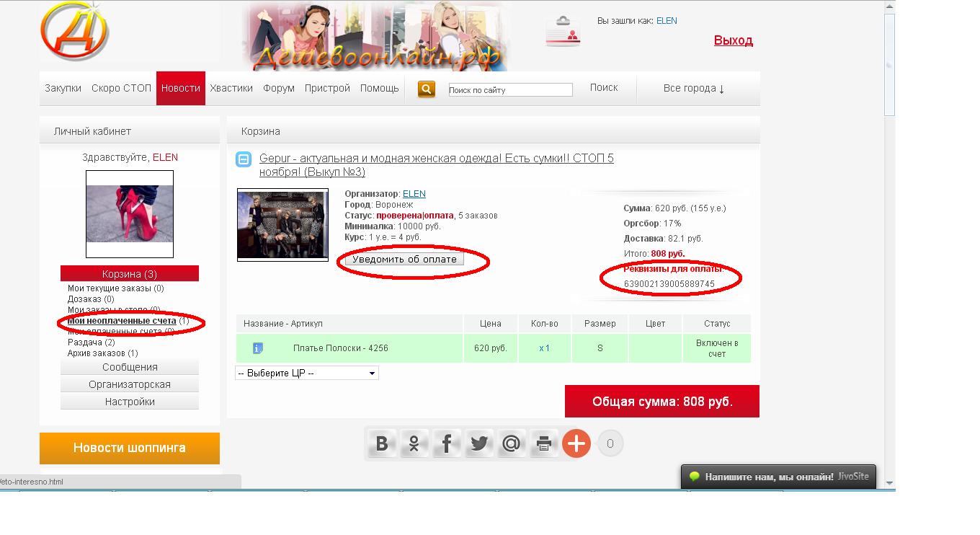
Task: Click the red plus share icon
Action: tap(576, 443)
